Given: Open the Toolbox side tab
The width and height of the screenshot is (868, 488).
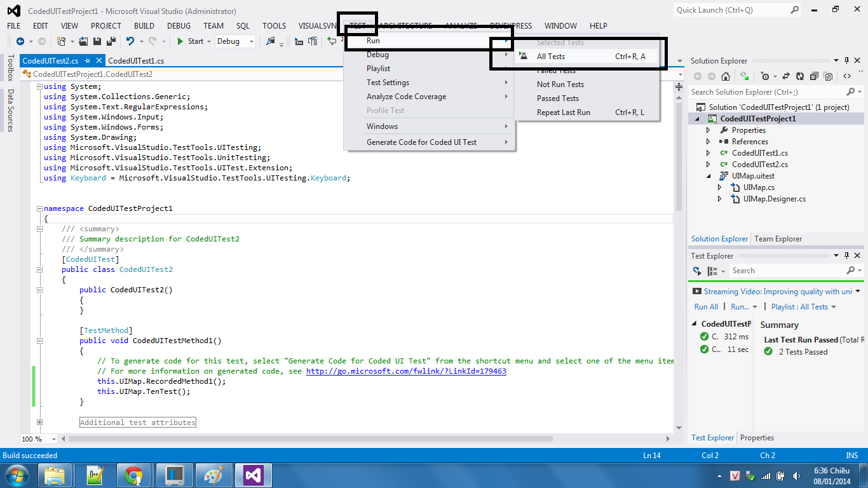Looking at the screenshot, I should pos(10,69).
